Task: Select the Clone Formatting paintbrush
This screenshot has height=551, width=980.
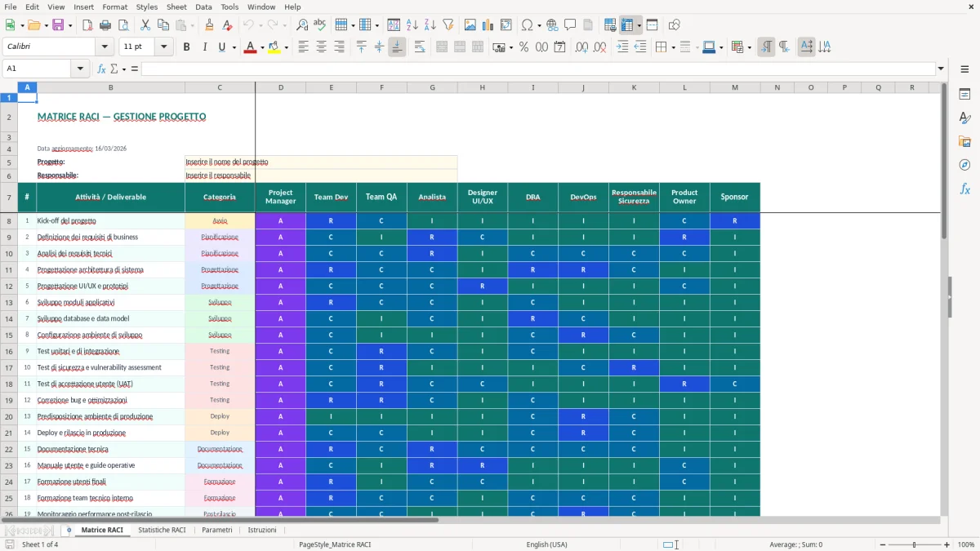Action: pyautogui.click(x=209, y=25)
